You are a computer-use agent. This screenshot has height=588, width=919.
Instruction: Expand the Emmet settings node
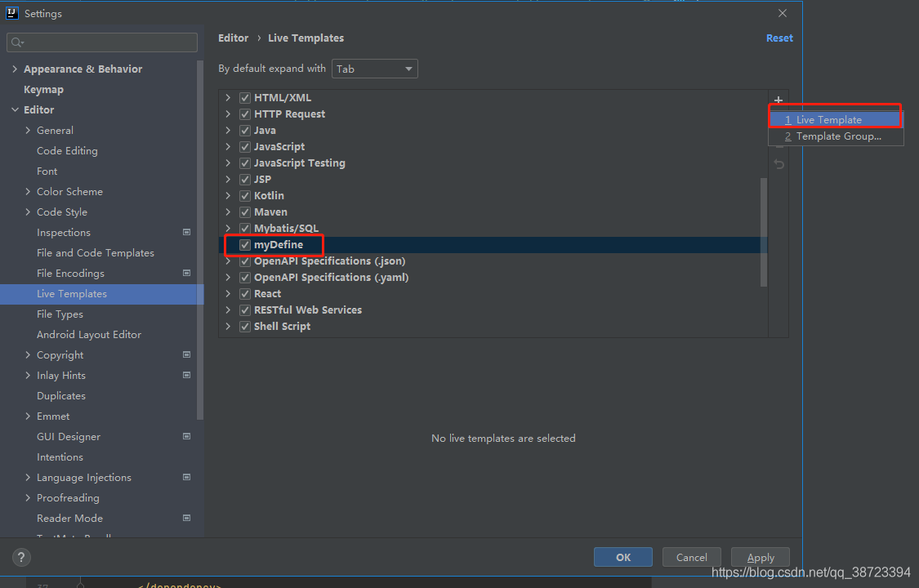[x=28, y=416]
